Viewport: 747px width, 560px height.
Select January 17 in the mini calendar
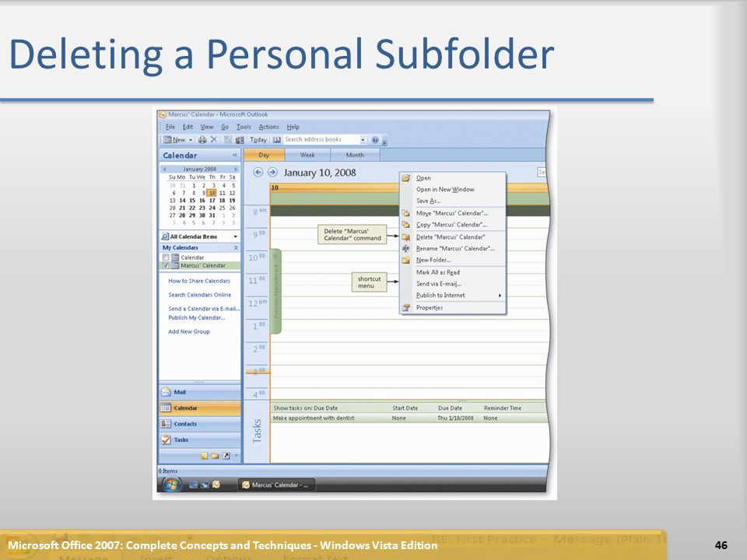tap(212, 201)
